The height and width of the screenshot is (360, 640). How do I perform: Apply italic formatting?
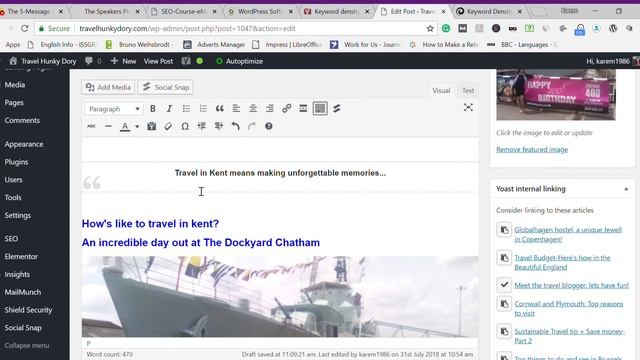click(x=169, y=109)
